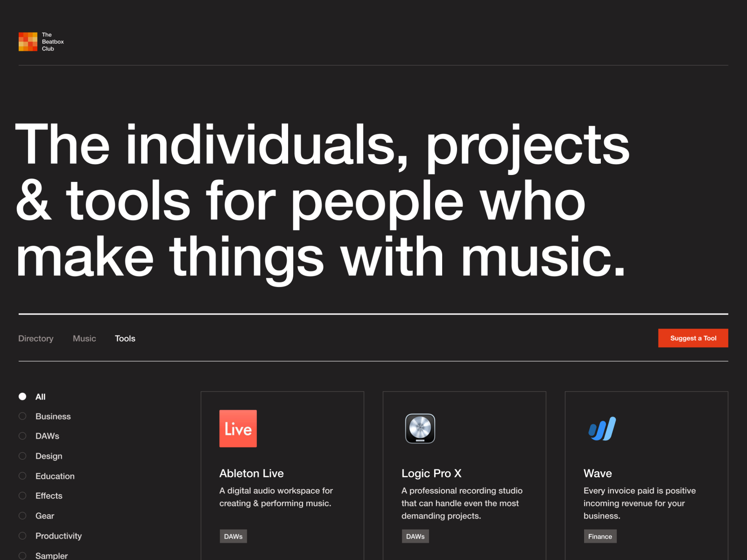Click the DAWs tag under Logic Pro X

415,536
